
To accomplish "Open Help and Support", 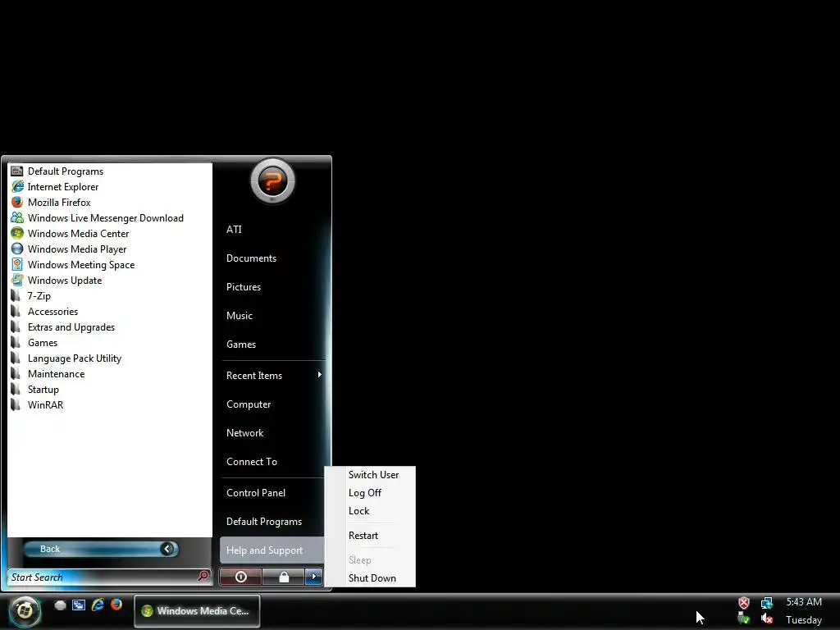I will click(x=272, y=550).
